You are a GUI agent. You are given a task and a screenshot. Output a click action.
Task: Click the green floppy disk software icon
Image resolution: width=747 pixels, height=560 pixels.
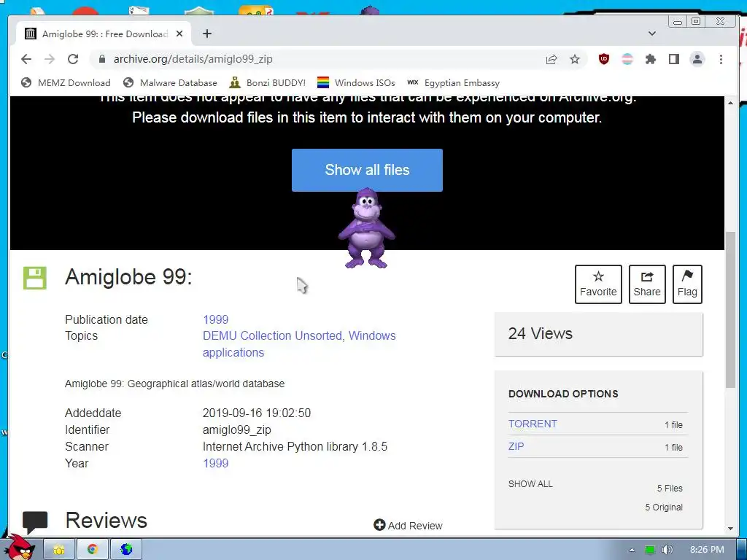35,278
